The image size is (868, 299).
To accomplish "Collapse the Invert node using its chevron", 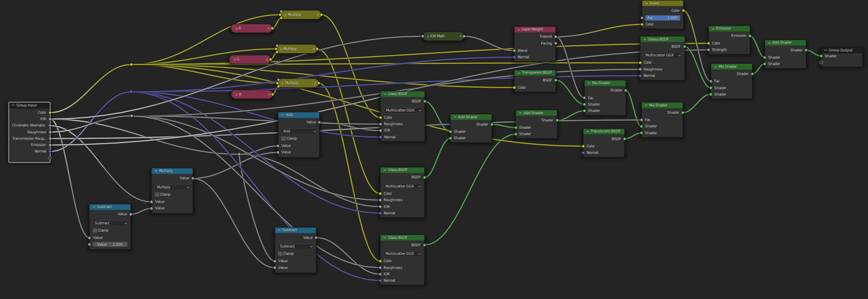I will coord(646,3).
